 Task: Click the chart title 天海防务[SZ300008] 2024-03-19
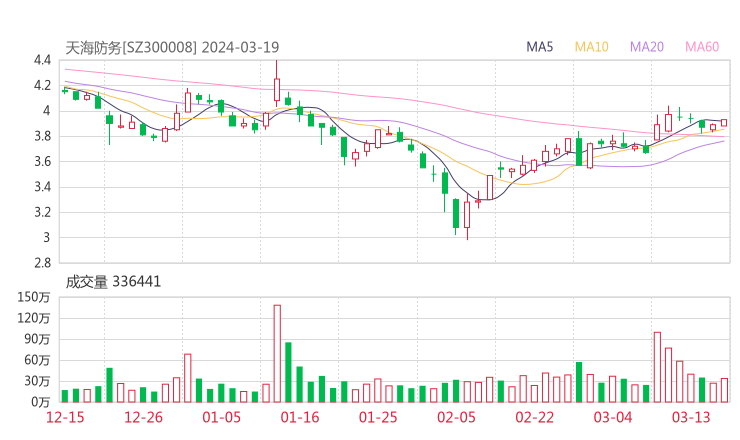click(x=172, y=48)
